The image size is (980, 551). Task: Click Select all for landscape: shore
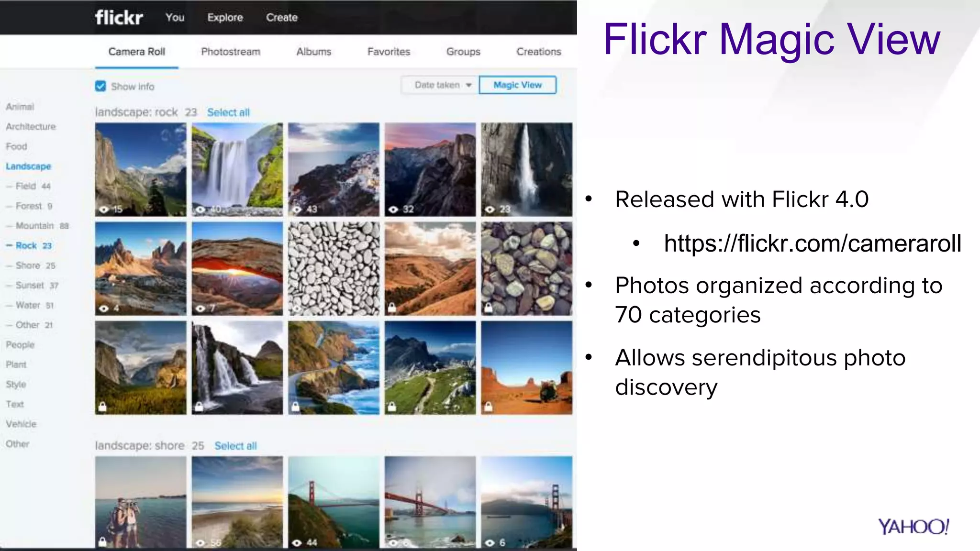[x=235, y=446]
